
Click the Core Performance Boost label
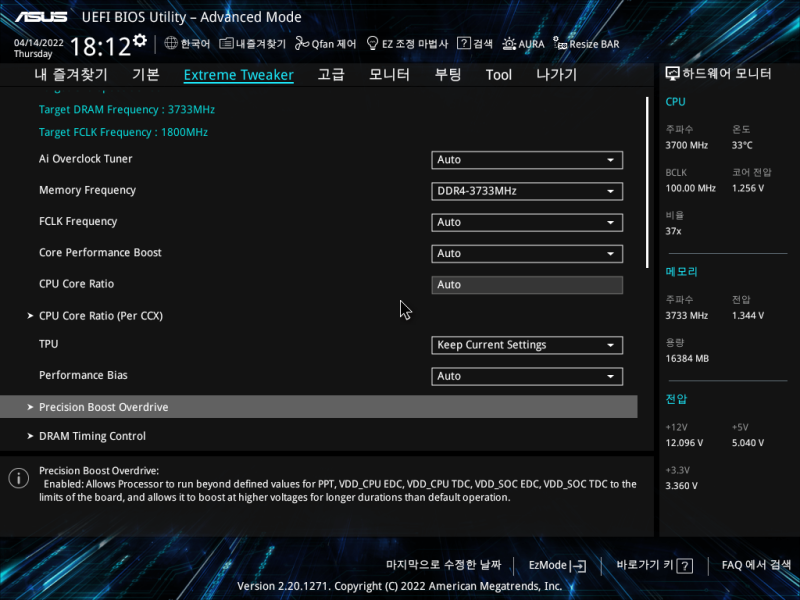tap(100, 253)
